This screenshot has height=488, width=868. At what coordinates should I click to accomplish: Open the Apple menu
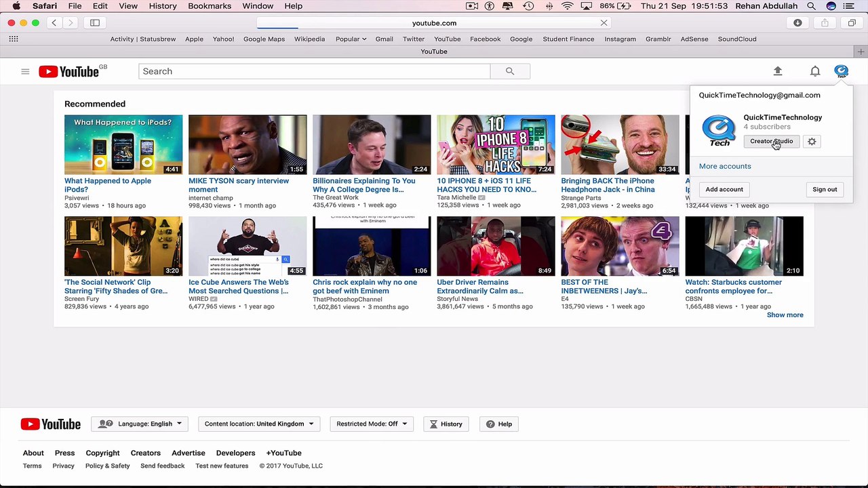coord(16,6)
